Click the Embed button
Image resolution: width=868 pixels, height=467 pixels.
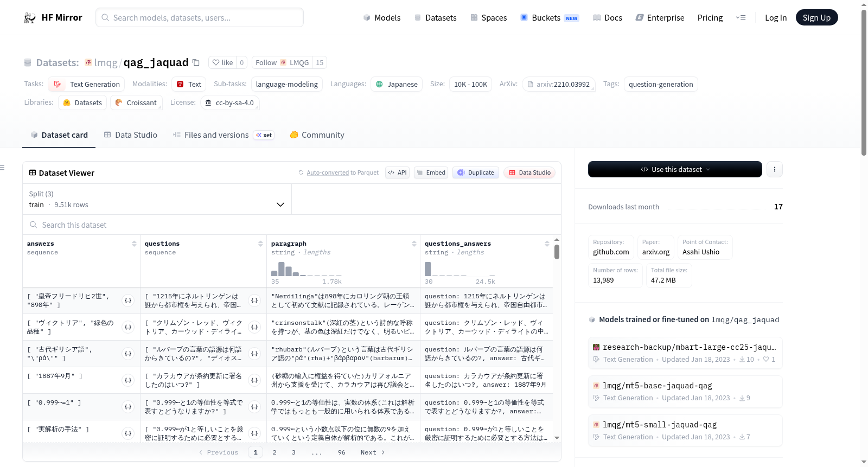click(x=431, y=172)
